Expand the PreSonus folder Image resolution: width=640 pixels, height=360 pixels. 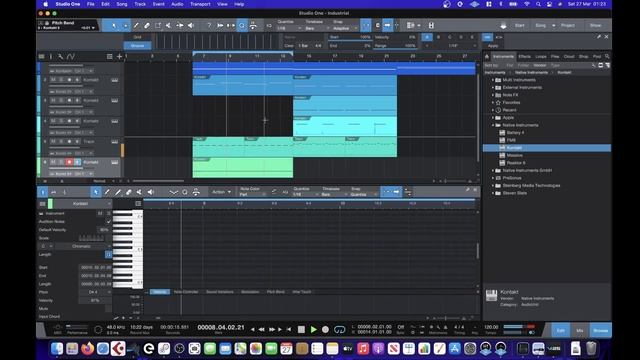tap(493, 178)
